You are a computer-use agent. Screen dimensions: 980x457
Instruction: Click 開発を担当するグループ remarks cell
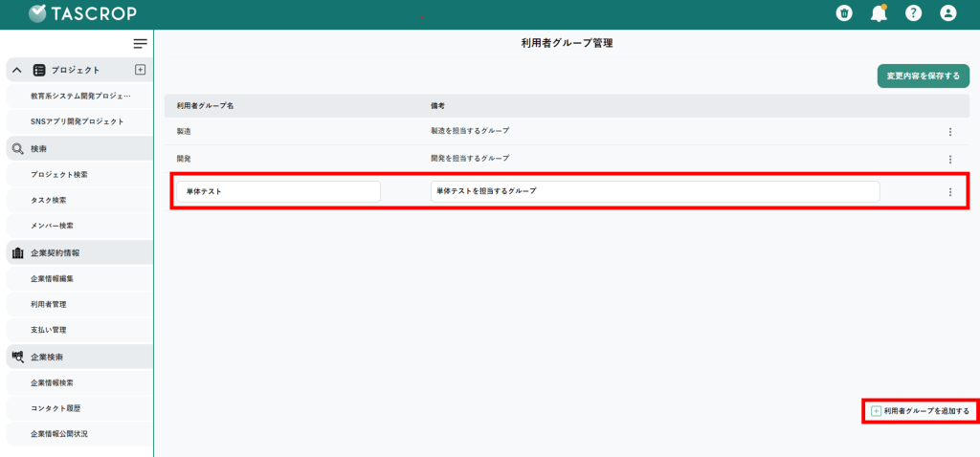[x=470, y=159]
